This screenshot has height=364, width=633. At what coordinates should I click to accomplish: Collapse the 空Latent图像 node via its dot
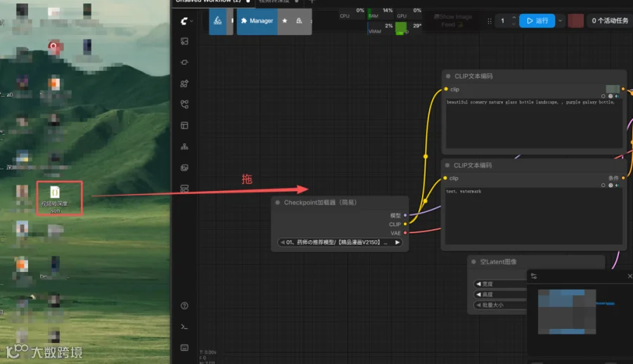click(473, 262)
